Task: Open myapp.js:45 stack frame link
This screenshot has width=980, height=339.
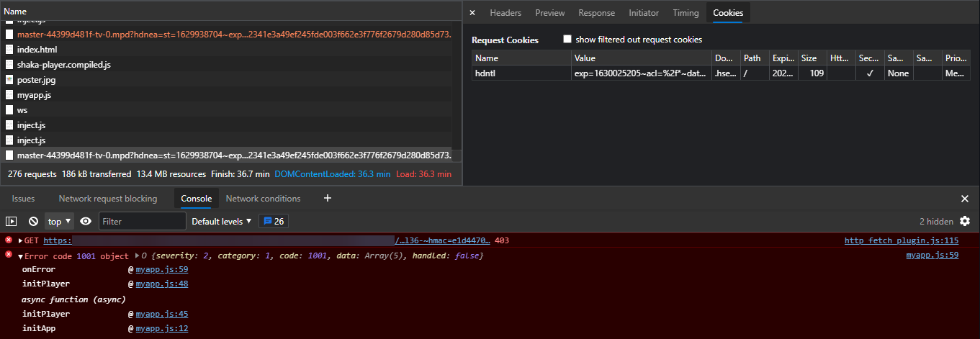Action: 162,315
